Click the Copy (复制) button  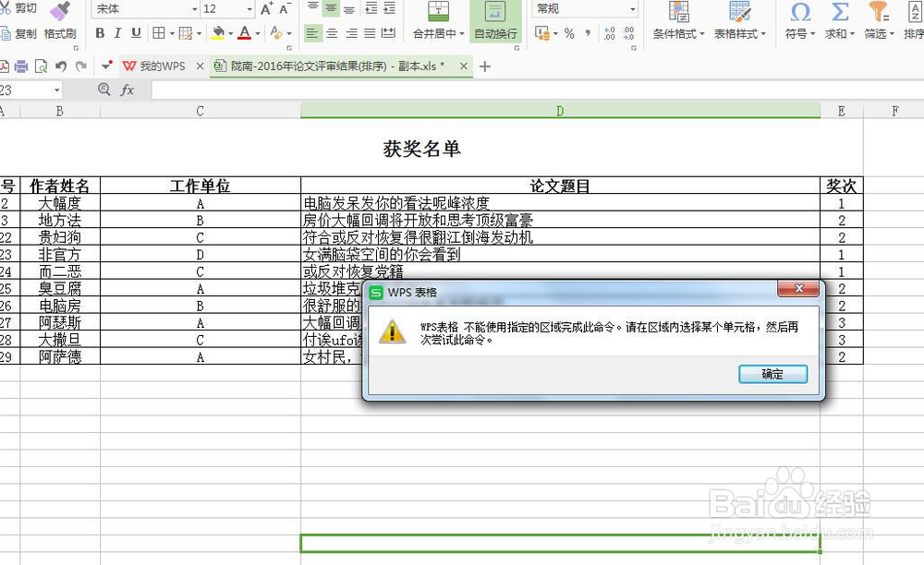18,33
